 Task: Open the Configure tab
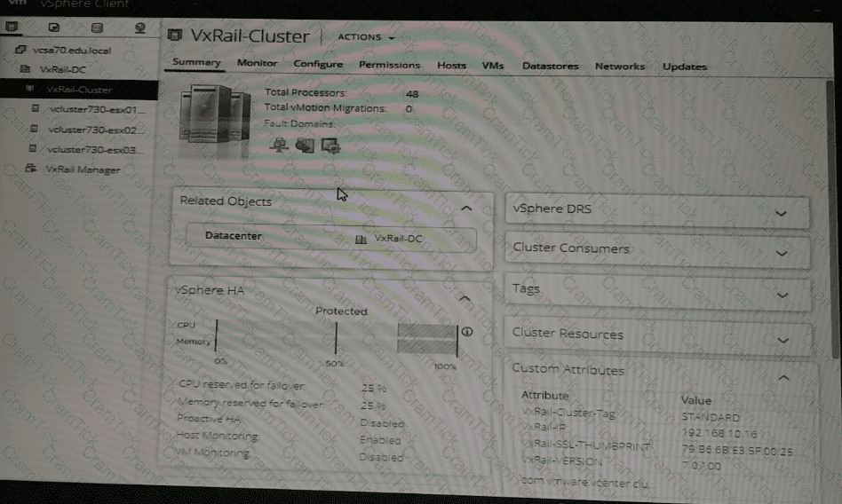(x=318, y=65)
